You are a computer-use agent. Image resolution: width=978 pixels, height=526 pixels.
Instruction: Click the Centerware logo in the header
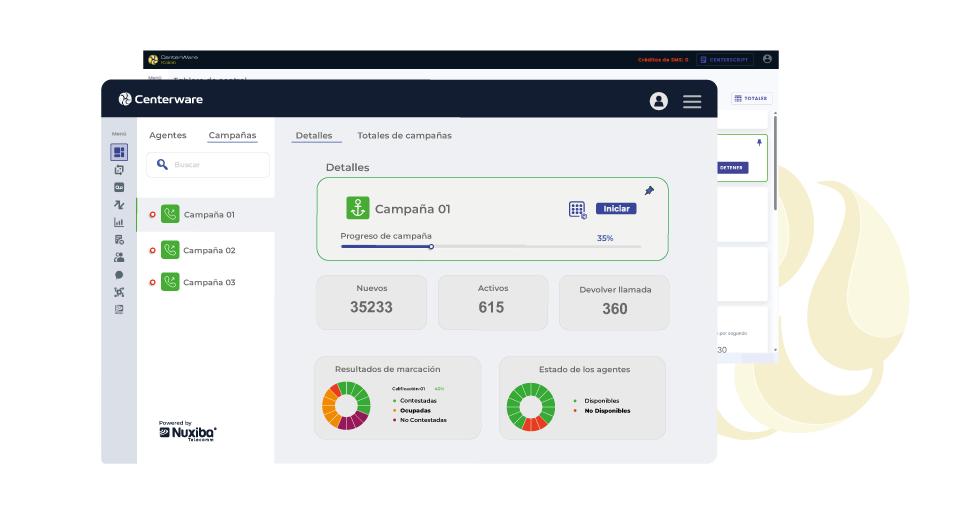(161, 99)
